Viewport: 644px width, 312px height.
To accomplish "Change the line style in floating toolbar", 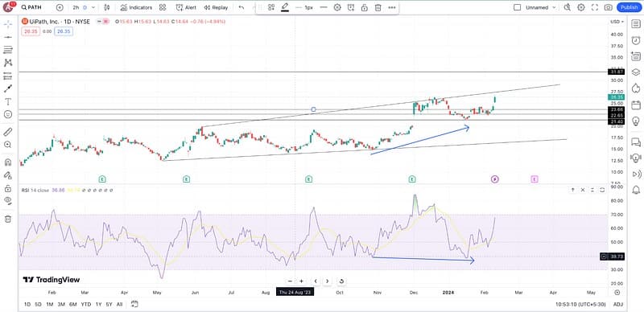I will tap(324, 7).
